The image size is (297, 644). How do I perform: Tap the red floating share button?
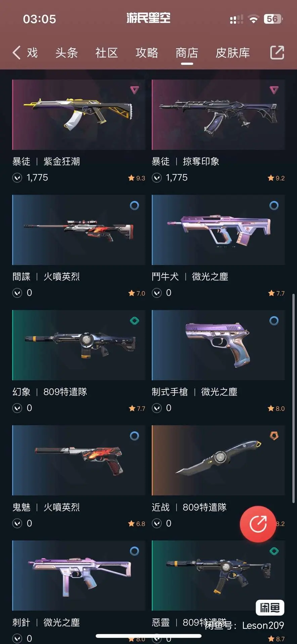coord(258,524)
